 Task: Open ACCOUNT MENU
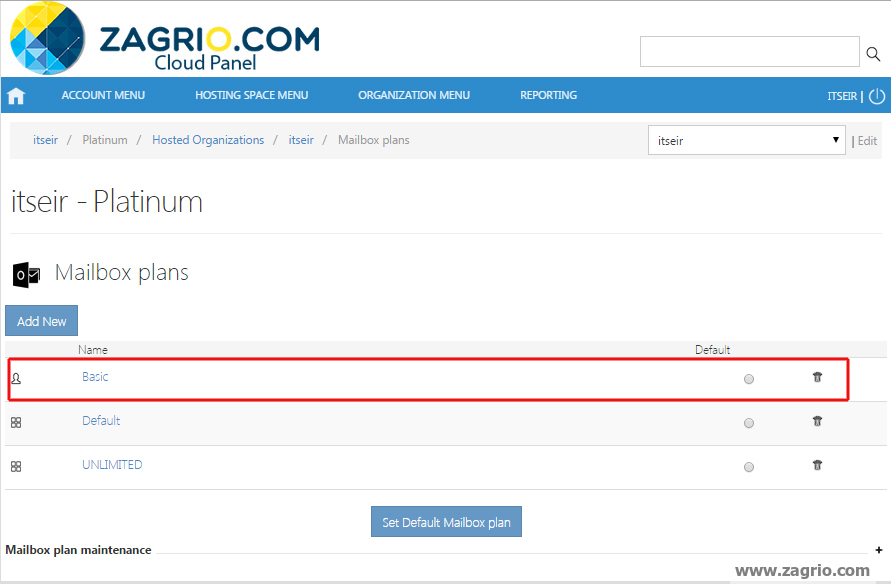click(103, 95)
